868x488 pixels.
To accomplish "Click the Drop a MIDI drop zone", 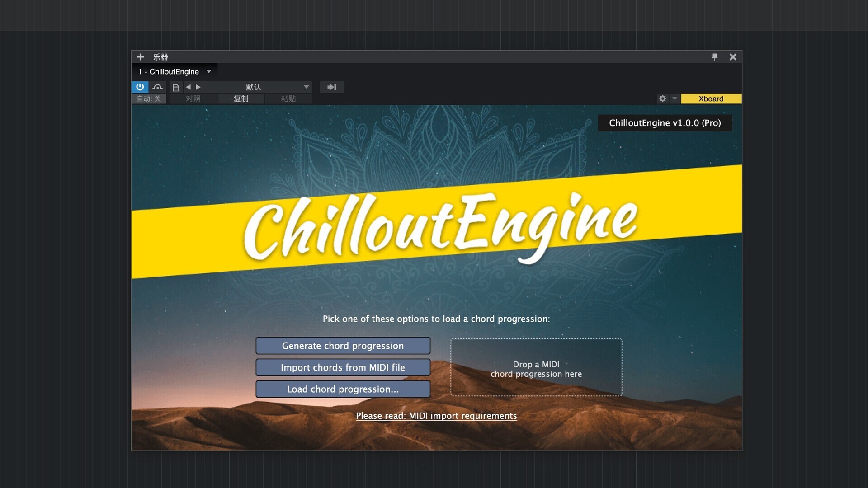I will point(536,367).
